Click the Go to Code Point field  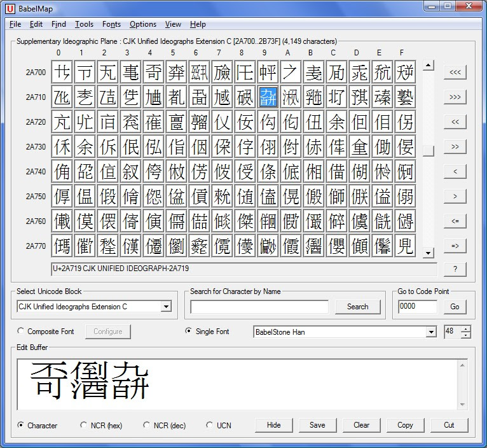point(418,307)
